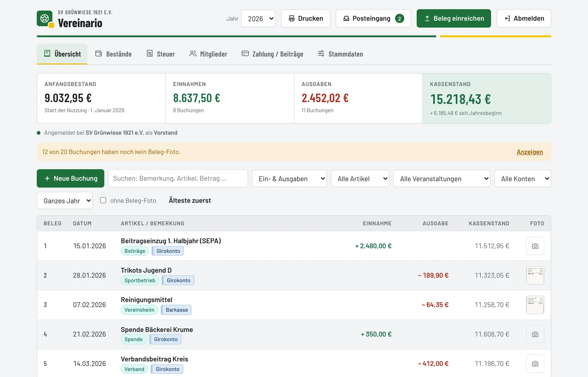The height and width of the screenshot is (377, 588).
Task: Open the Stammdaten tab
Action: tap(340, 54)
